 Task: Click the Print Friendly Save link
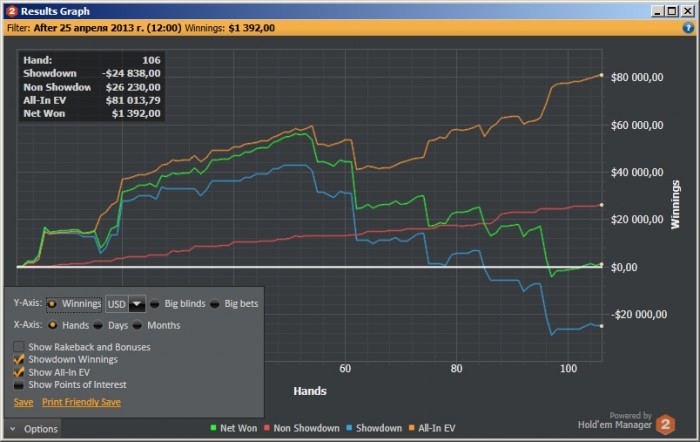coord(81,402)
